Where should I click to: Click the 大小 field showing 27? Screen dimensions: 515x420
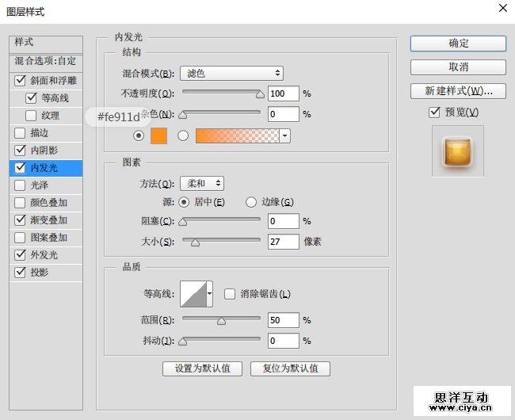pyautogui.click(x=284, y=242)
